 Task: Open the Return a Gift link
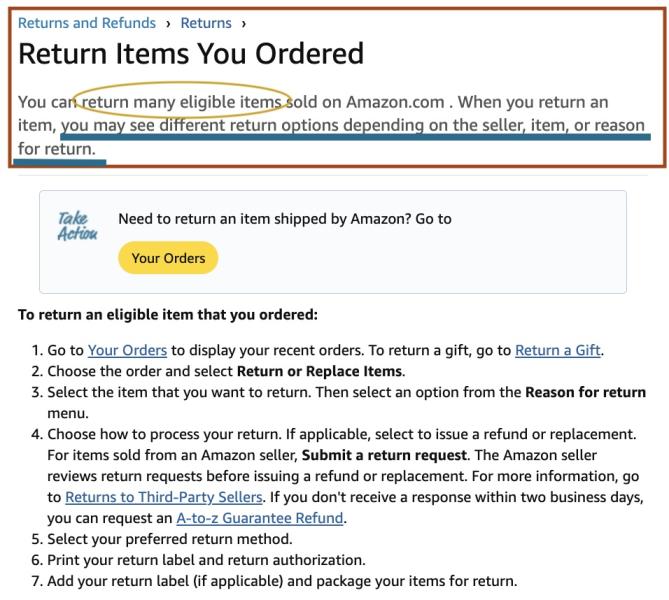tap(558, 350)
